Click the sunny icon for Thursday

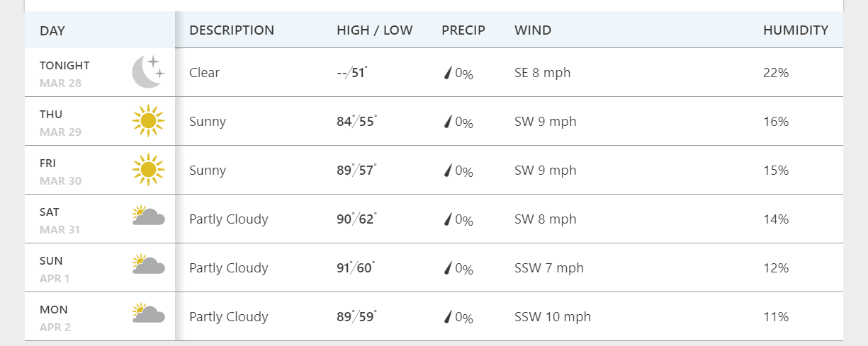click(x=148, y=121)
